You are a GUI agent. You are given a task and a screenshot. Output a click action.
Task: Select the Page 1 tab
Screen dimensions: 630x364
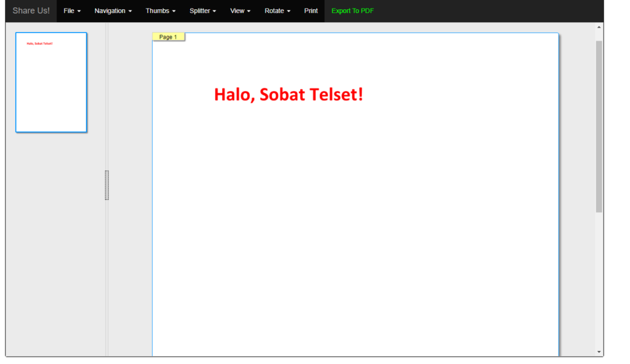click(168, 36)
